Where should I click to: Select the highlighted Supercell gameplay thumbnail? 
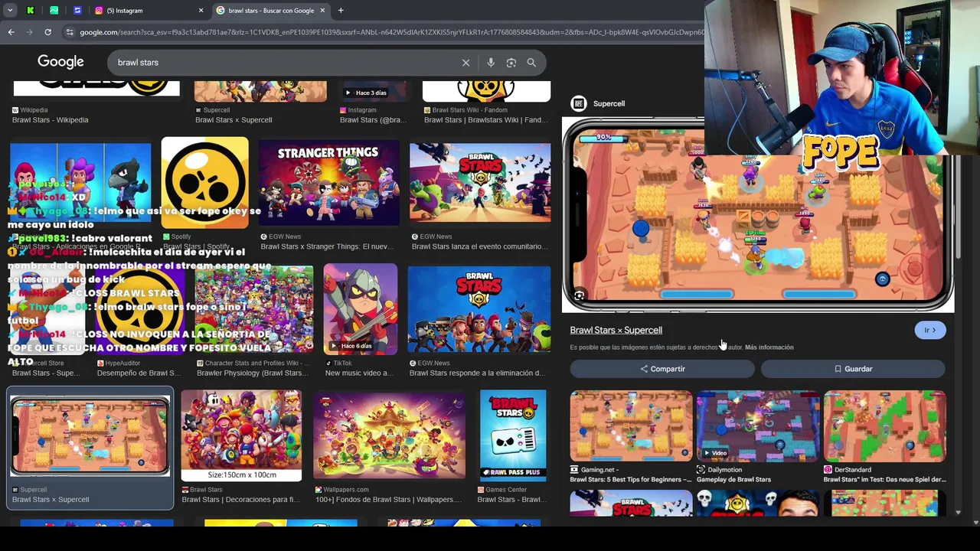(90, 435)
